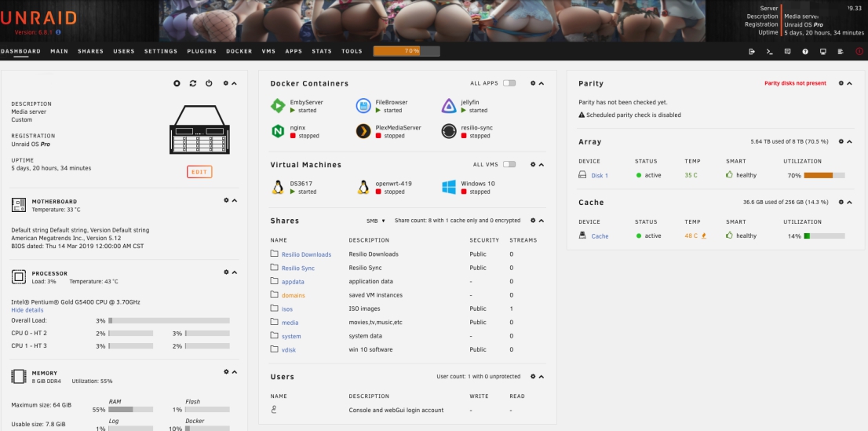Open the appdata share link
868x431 pixels.
(293, 282)
